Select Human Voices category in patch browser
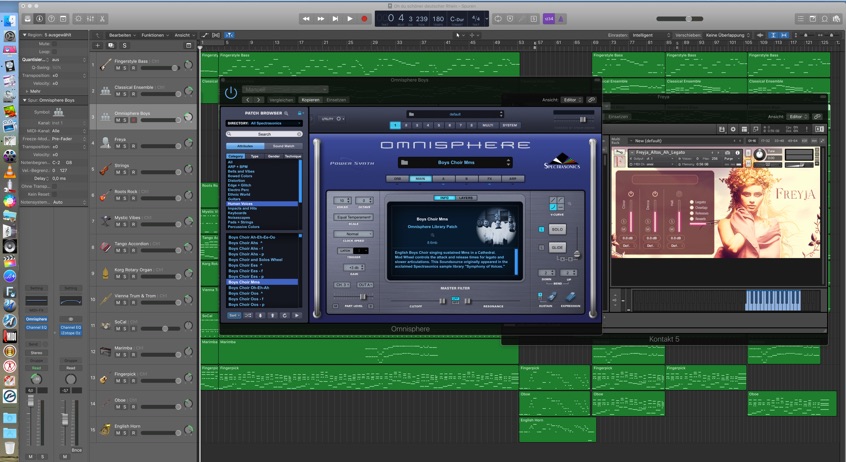846x462 pixels. pyautogui.click(x=262, y=204)
